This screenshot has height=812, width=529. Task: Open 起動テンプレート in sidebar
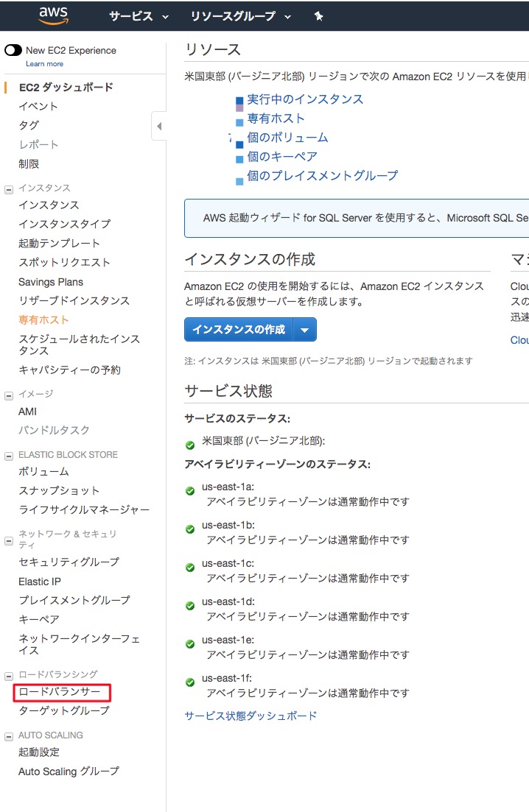pyautogui.click(x=59, y=244)
